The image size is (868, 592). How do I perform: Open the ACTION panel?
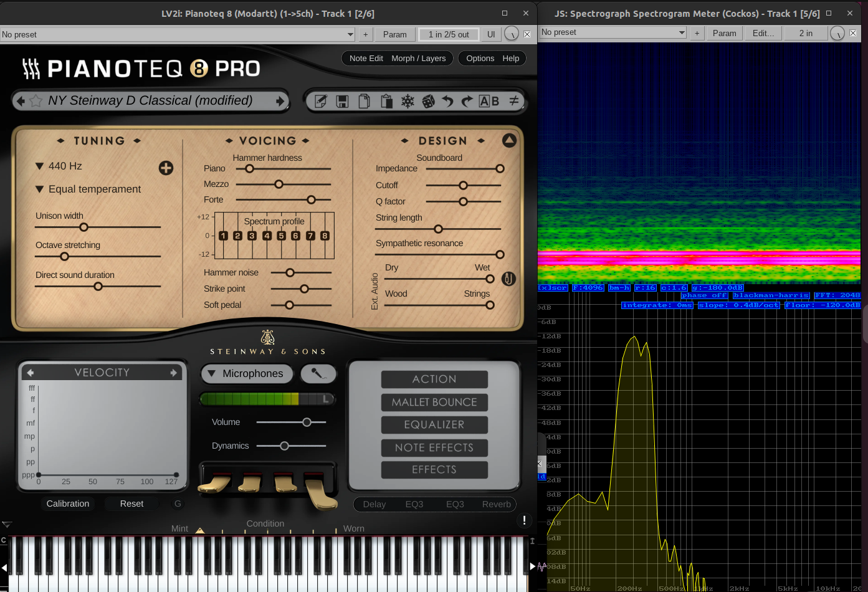pos(434,379)
